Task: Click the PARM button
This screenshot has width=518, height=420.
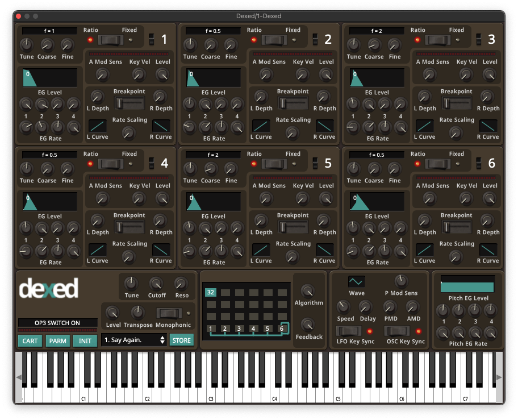Action: pyautogui.click(x=58, y=340)
